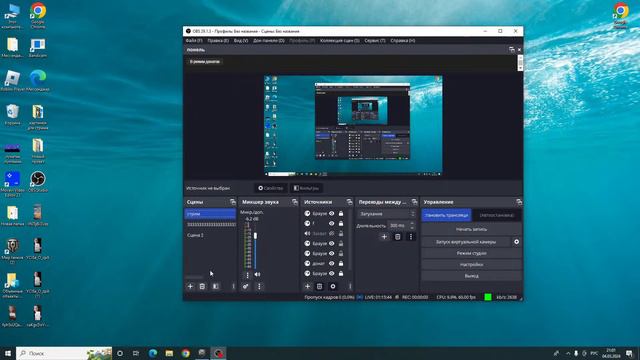Click the OBS preview canvas
Viewport: 640px width, 360px height.
[x=353, y=125]
